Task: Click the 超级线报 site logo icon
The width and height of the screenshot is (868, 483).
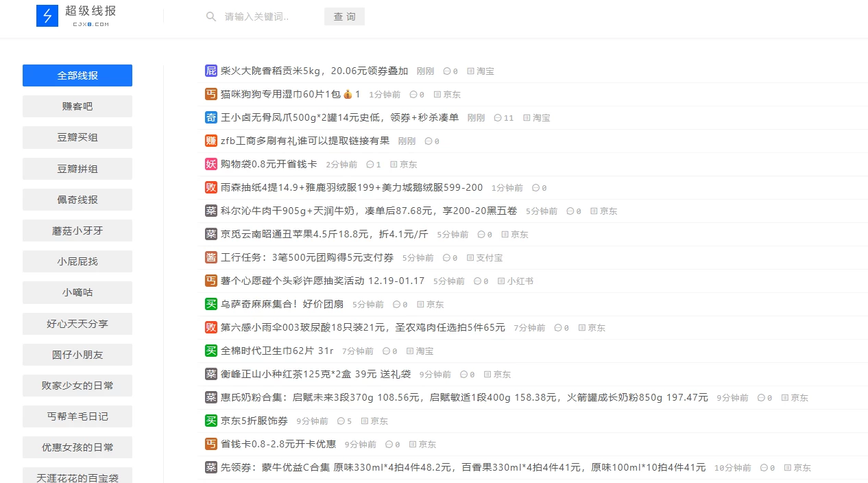Action: 46,15
